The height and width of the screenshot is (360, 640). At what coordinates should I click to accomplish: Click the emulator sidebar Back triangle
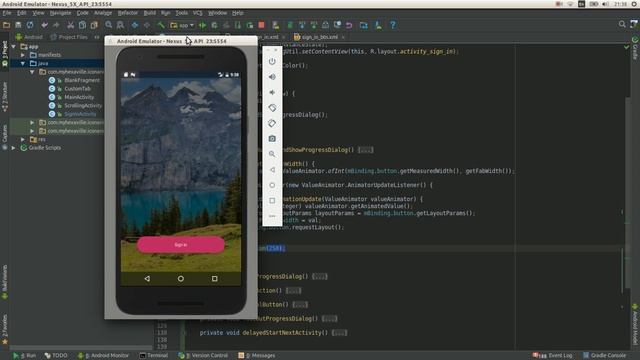pyautogui.click(x=272, y=169)
